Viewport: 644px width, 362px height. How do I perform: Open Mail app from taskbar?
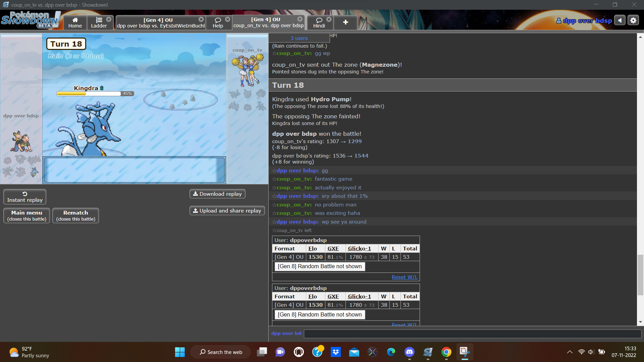(354, 352)
